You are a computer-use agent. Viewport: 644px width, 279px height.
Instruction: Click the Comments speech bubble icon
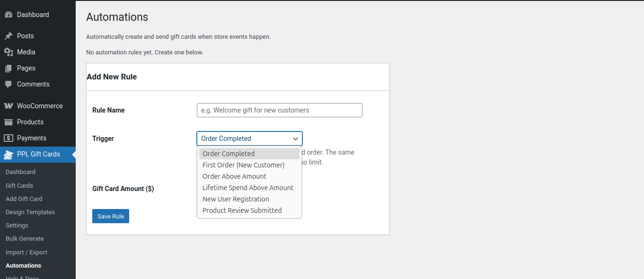click(x=9, y=84)
